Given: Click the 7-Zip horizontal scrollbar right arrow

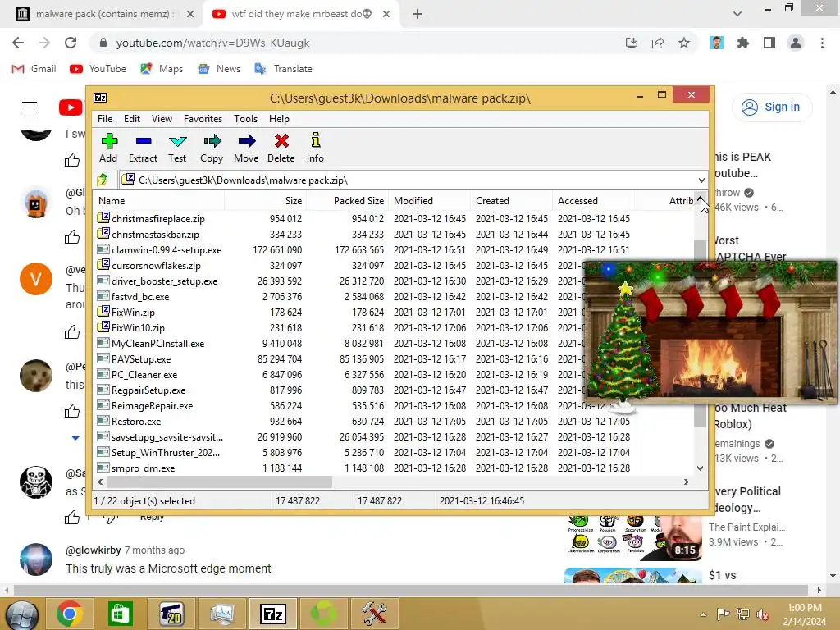Looking at the screenshot, I should pyautogui.click(x=687, y=482).
